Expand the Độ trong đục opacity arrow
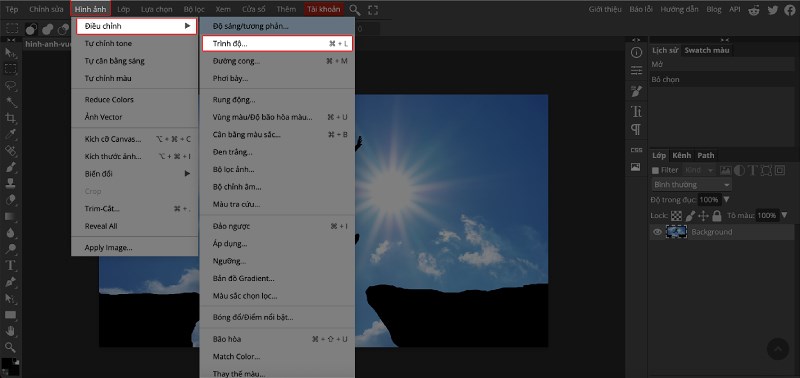Screen dimensions: 800x378 [x=727, y=199]
